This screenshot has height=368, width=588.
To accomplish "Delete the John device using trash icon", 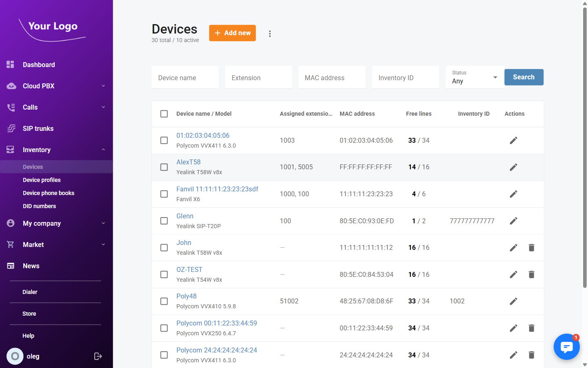I will coord(531,247).
